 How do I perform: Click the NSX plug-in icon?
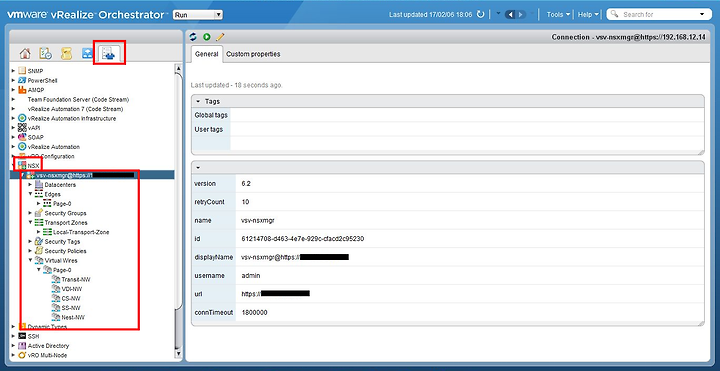pos(22,165)
